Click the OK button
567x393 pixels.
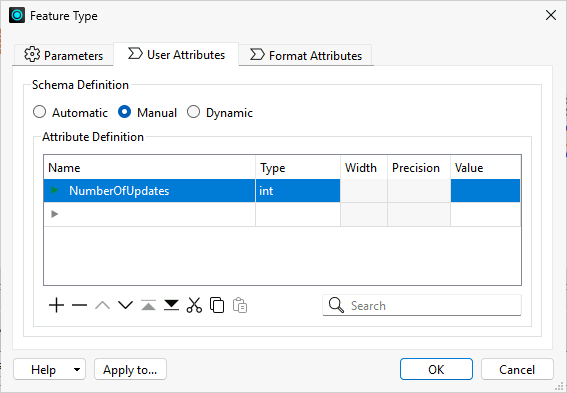[436, 369]
